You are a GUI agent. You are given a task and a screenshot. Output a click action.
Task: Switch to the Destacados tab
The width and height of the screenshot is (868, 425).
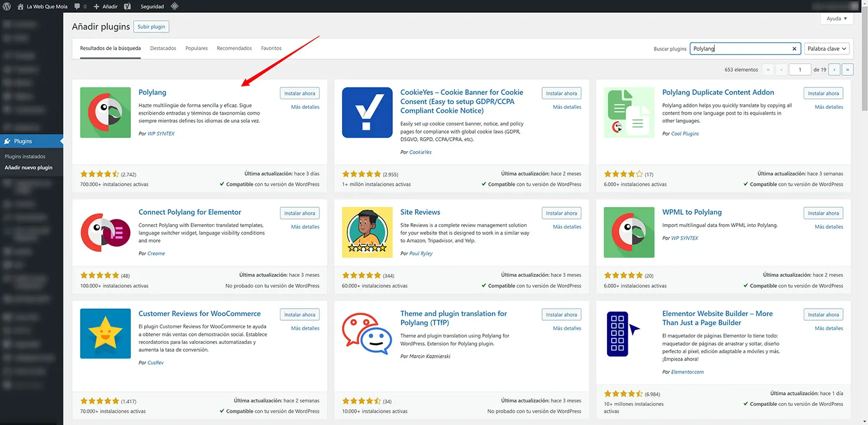click(x=163, y=48)
